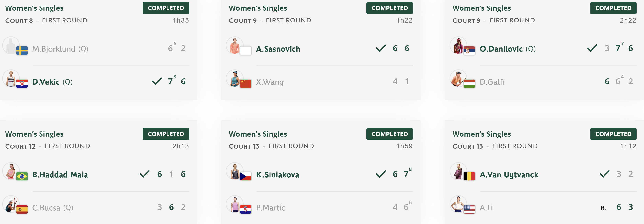Click the Serbia flag next to O.Danilovic
644x224 pixels.
coord(469,51)
